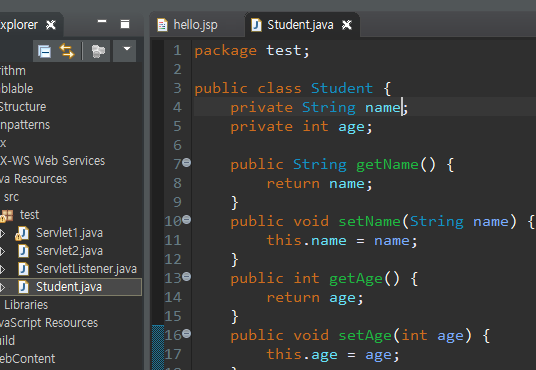Click the test package icon
This screenshot has width=536, height=370.
(x=6, y=216)
